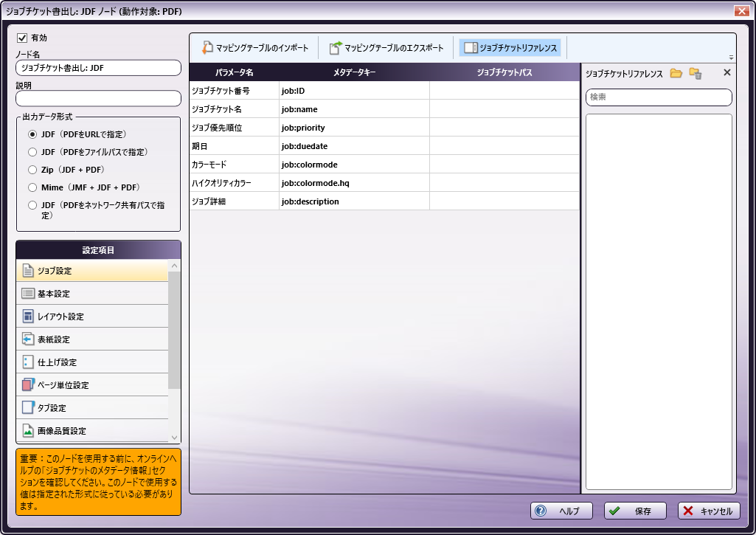This screenshot has width=756, height=535.
Task: Click the job:description metadata key cell
Action: [x=354, y=201]
